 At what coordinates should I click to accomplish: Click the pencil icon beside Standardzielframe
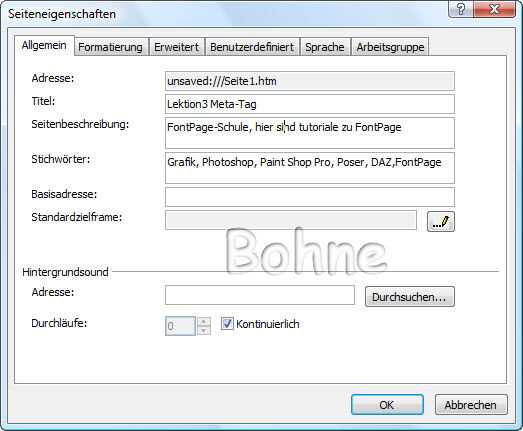(441, 222)
